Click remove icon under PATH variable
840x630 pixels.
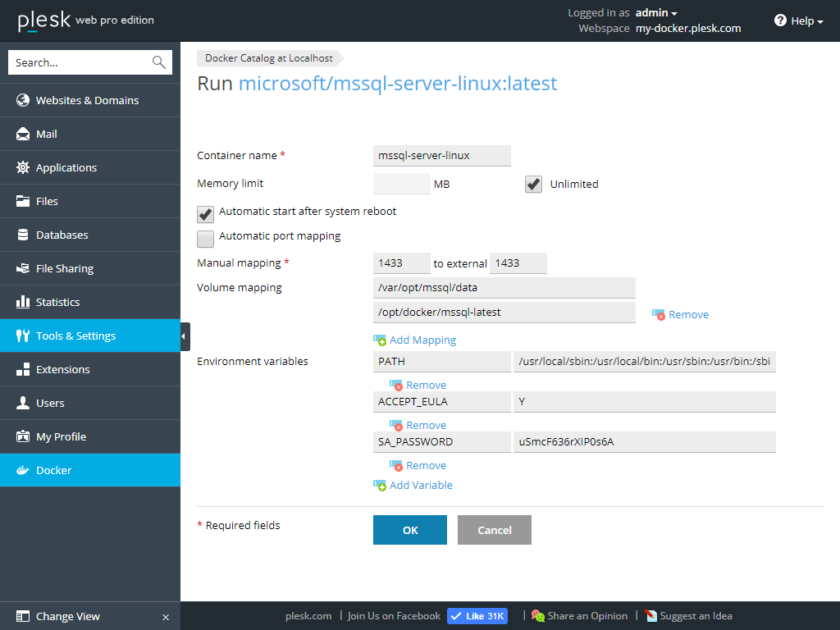tap(396, 386)
